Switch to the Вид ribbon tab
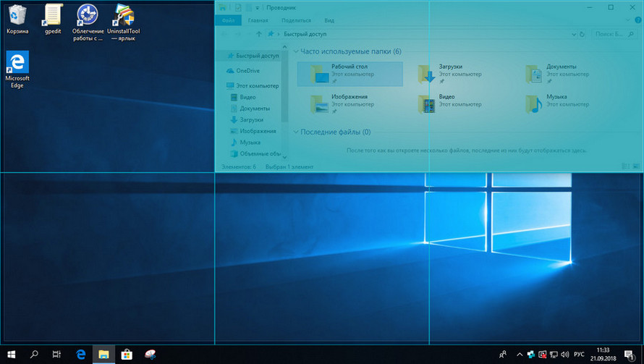Viewport: 644px width, 364px height. 329,21
